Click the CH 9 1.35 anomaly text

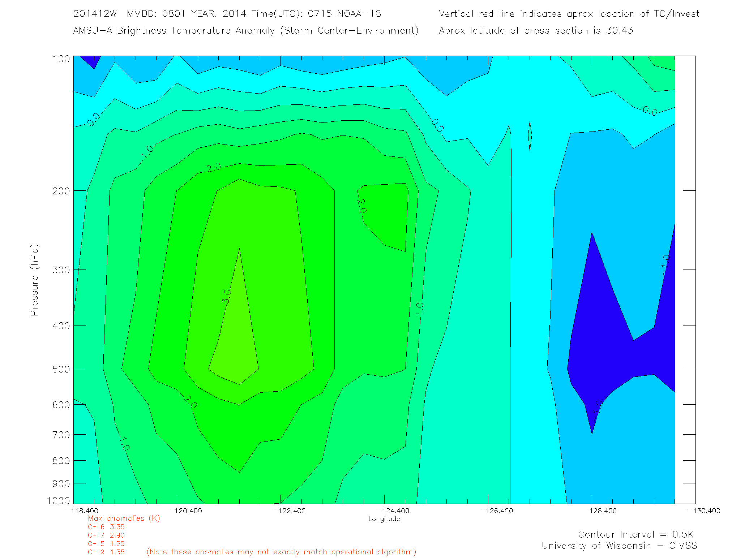tap(106, 552)
